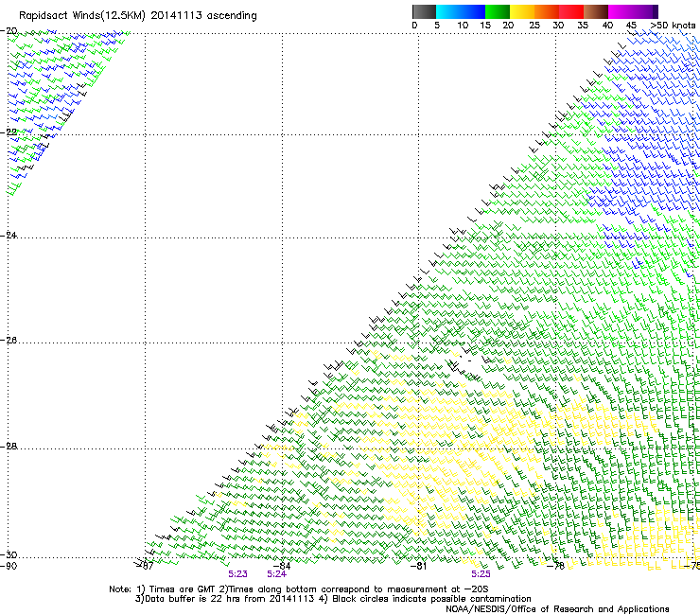
Task: Click the purple '5:24' time marker
Action: (276, 574)
